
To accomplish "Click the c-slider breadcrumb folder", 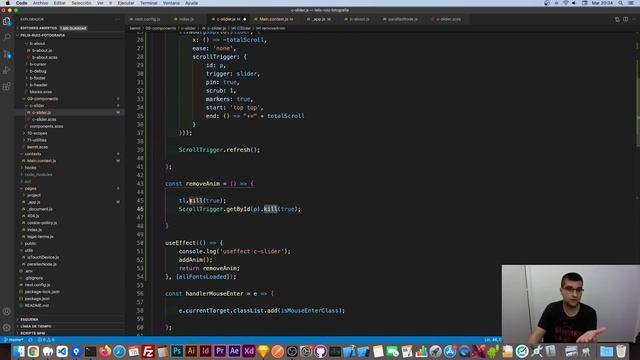I will coord(188,28).
